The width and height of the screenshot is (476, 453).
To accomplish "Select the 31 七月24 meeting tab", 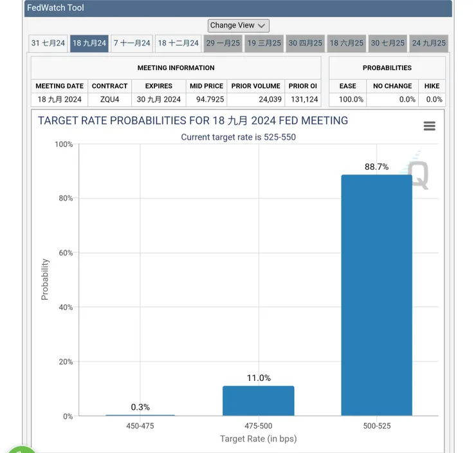I will pyautogui.click(x=48, y=43).
